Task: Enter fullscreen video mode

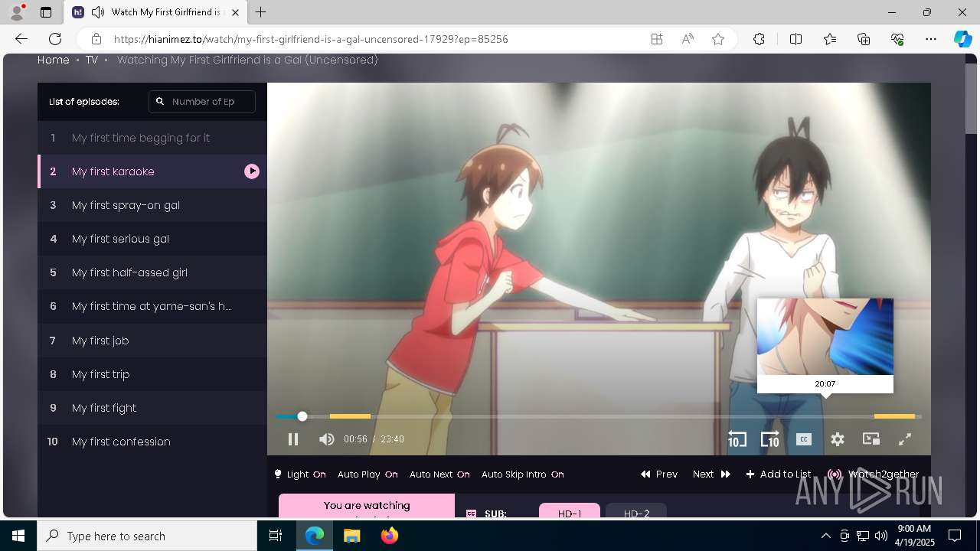Action: pyautogui.click(x=905, y=439)
